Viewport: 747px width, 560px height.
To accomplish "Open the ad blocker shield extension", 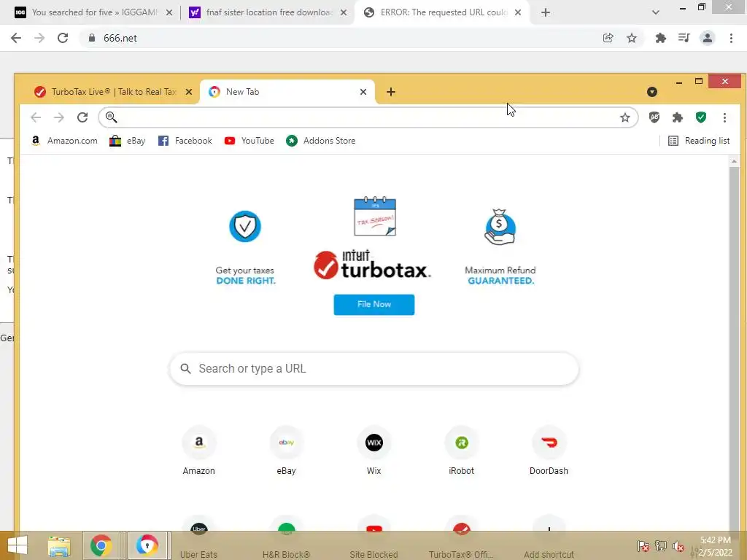I will [654, 117].
